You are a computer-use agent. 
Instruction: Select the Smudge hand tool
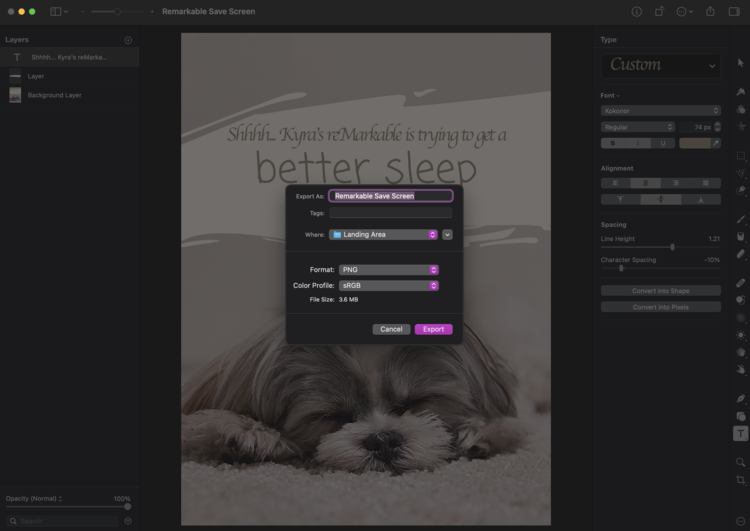740,369
